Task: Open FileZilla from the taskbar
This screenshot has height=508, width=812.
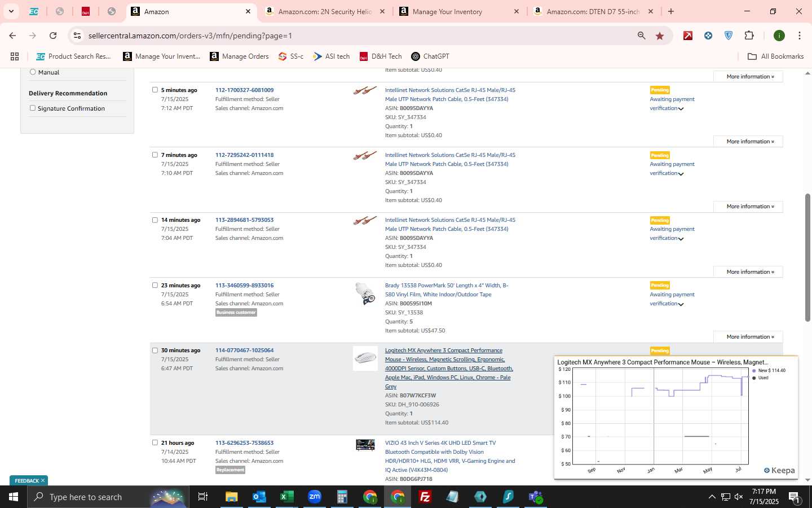Action: click(425, 497)
